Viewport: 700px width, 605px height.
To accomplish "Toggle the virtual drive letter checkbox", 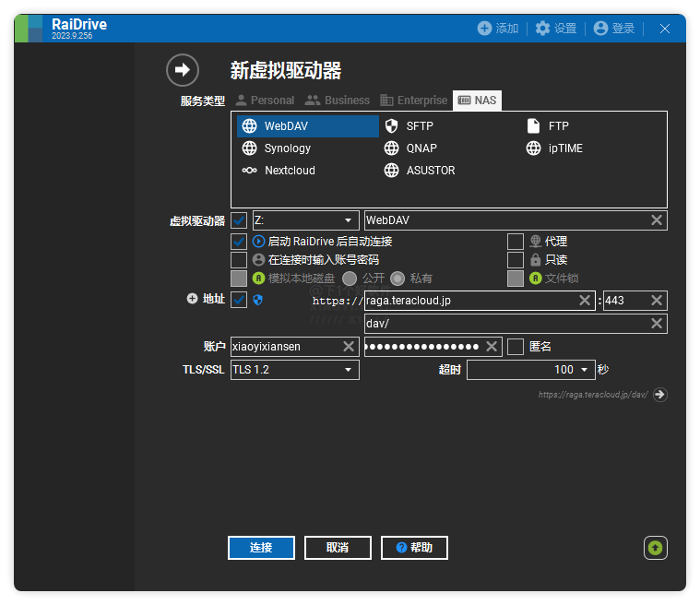I will [239, 220].
